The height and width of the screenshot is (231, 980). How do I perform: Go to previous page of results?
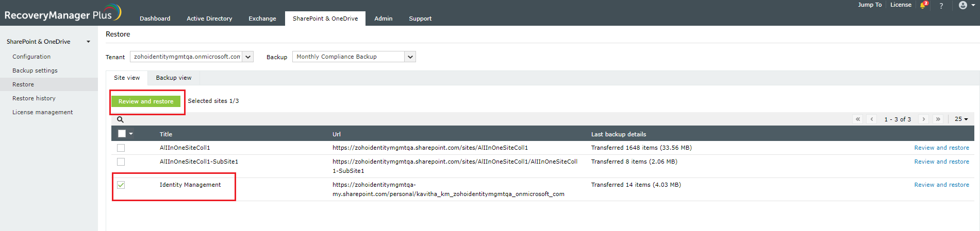point(872,119)
